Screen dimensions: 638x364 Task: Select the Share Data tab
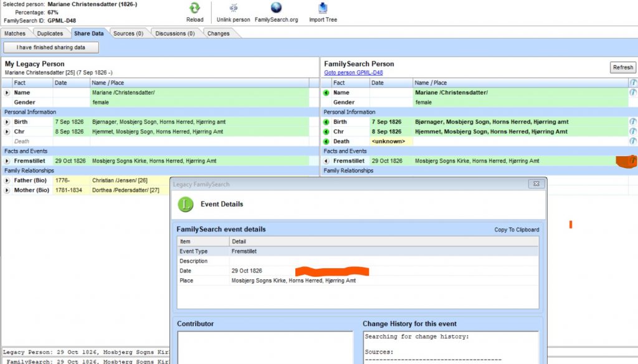click(x=88, y=34)
